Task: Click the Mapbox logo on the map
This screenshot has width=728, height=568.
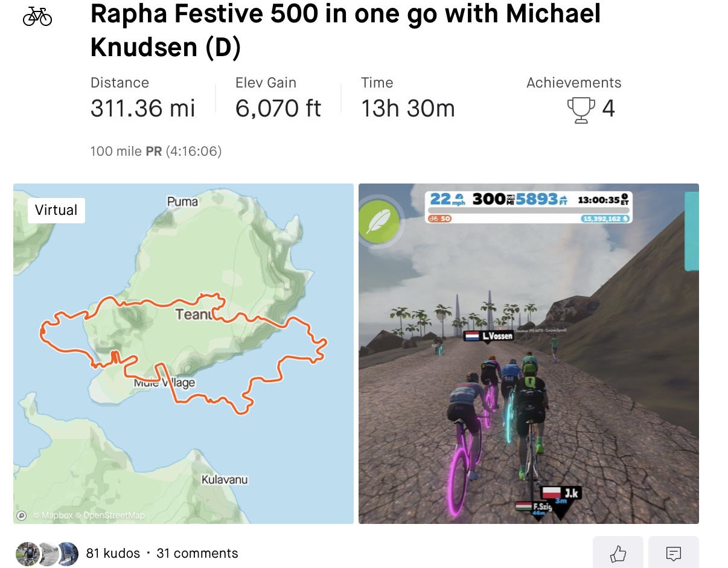Action: pos(22,515)
